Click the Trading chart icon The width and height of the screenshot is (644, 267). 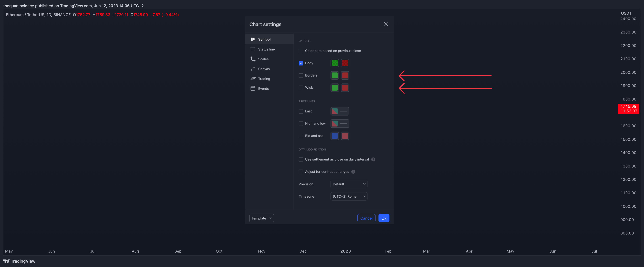click(253, 79)
